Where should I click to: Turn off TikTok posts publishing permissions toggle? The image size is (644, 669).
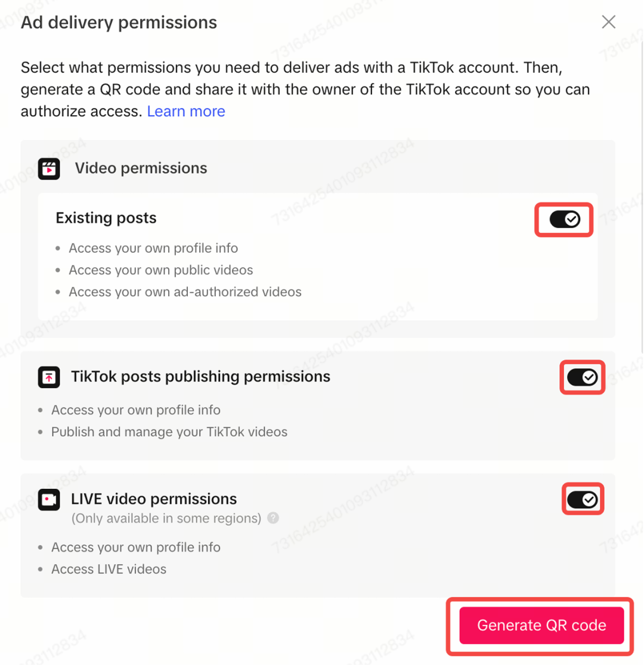(x=582, y=377)
